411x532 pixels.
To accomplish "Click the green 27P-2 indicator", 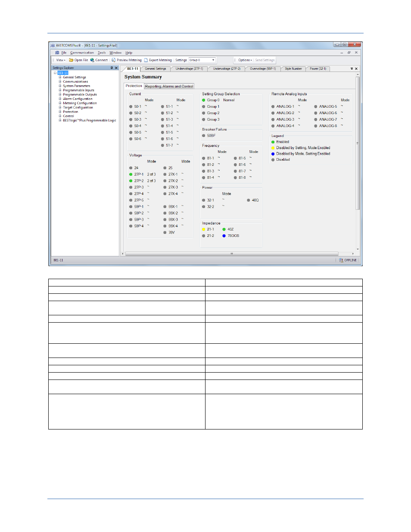I will click(131, 181).
